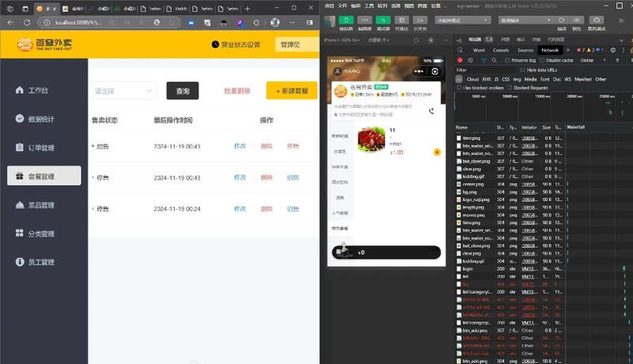Enable the Preserve log checkbox

tap(507, 60)
